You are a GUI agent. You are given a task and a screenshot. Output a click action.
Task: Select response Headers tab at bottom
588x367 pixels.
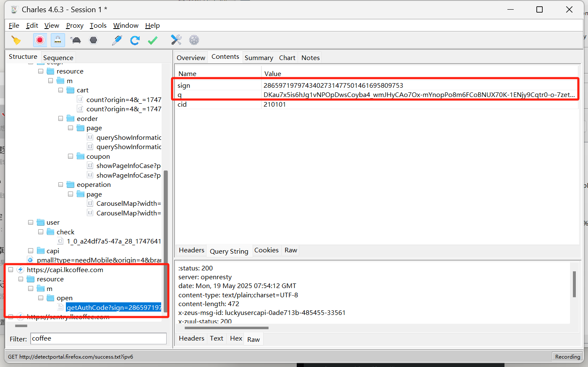[191, 338]
